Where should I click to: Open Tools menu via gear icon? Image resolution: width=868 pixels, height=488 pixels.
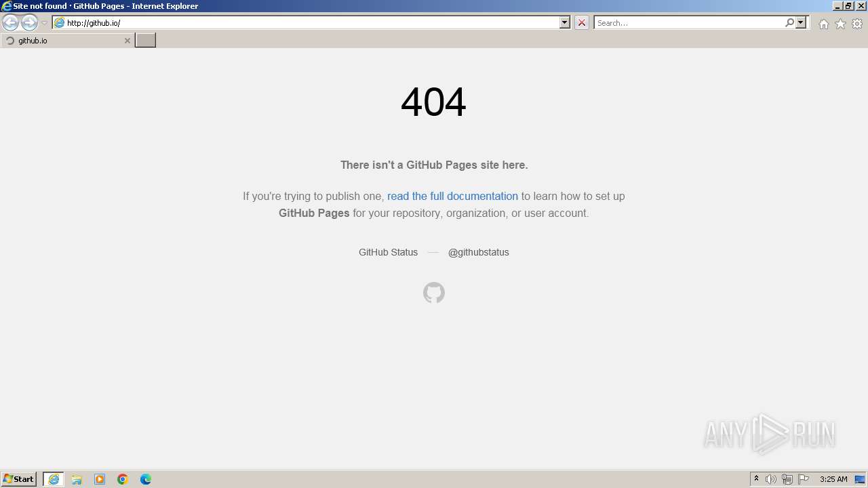(857, 24)
